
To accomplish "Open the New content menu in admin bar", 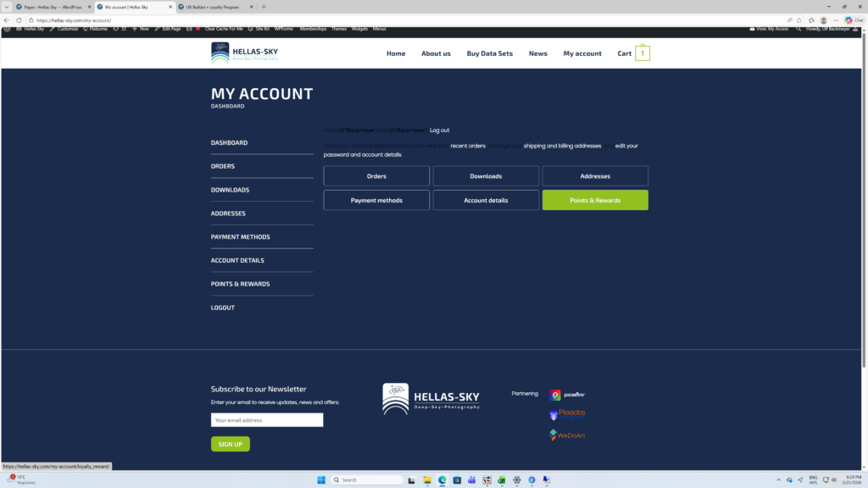I will (x=140, y=29).
